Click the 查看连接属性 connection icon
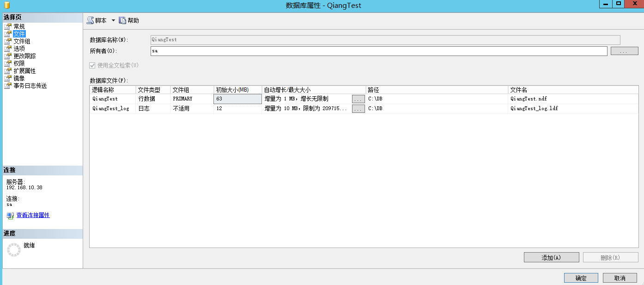Image resolution: width=644 pixels, height=285 pixels. [10, 216]
